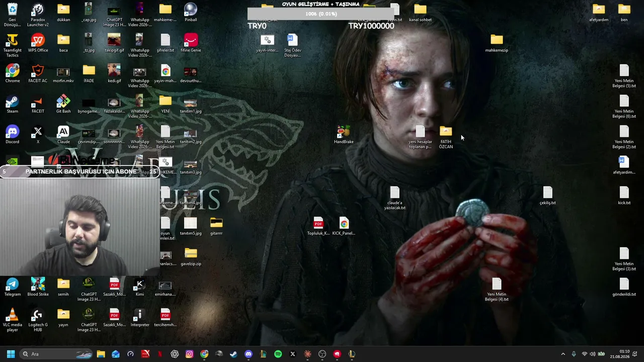The height and width of the screenshot is (362, 644).
Task: Select the şifreler.txt file
Action: 166,43
